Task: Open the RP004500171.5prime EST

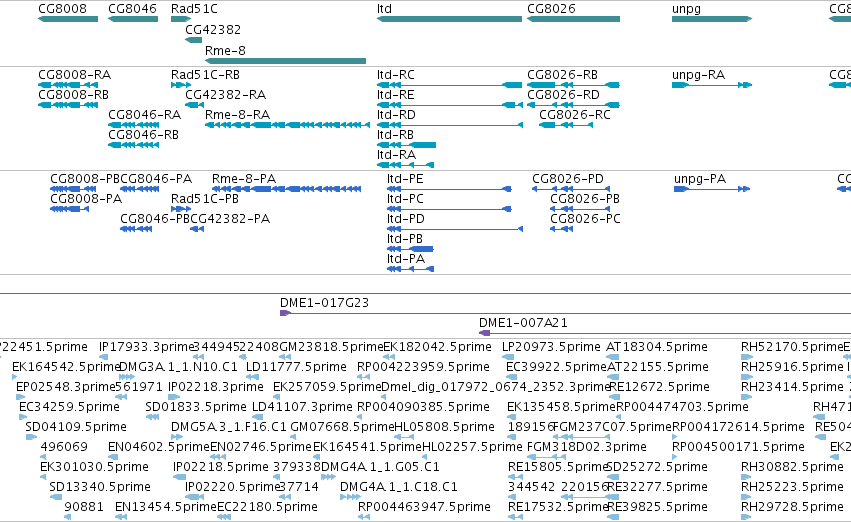Action: 675,457
